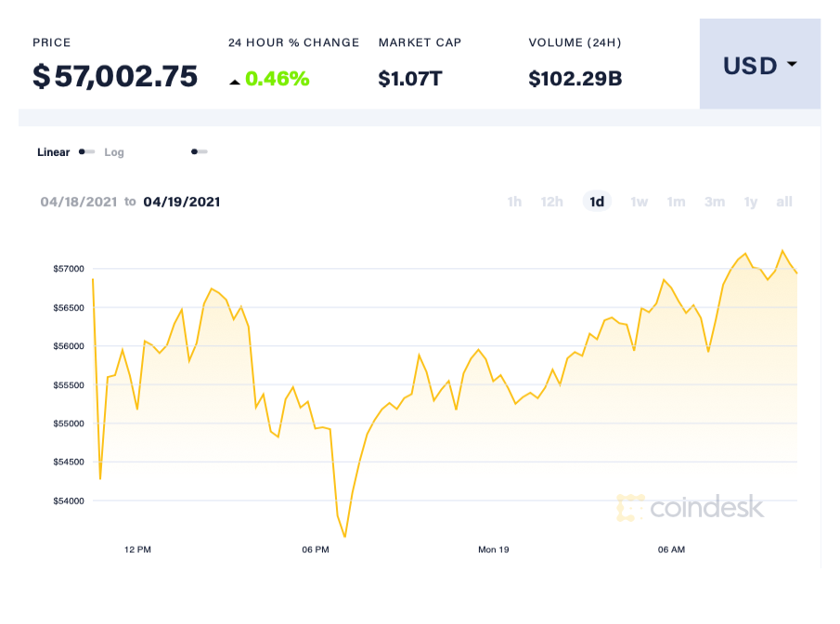Toggle the unlabeled switch right of Log
Viewport: 840px width, 624px height.
(199, 151)
